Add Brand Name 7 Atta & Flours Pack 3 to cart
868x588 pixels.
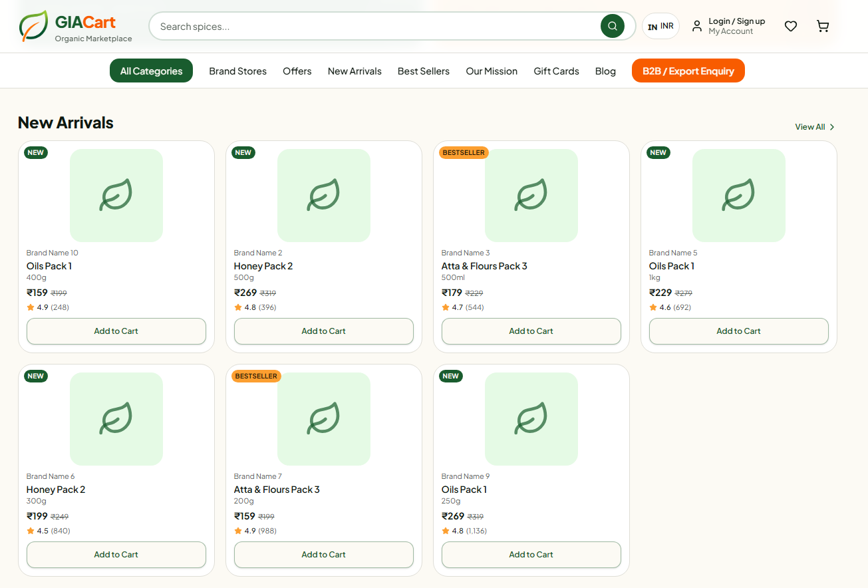(324, 555)
